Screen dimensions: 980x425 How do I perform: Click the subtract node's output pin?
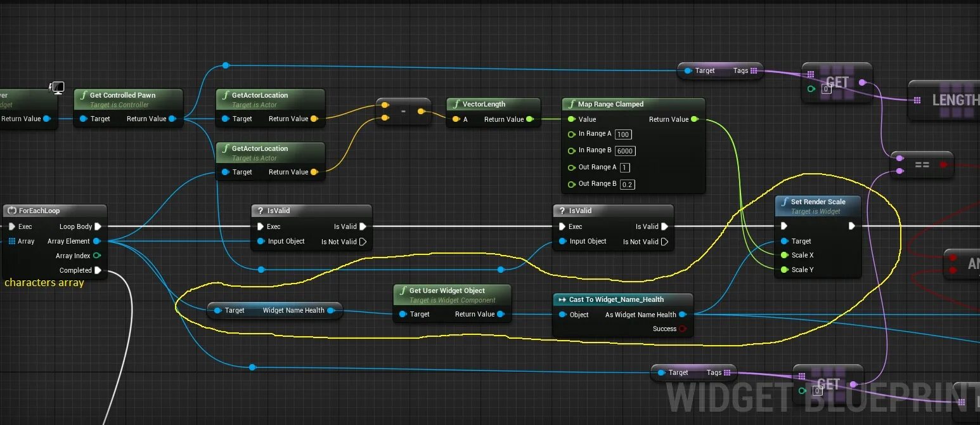tap(421, 112)
